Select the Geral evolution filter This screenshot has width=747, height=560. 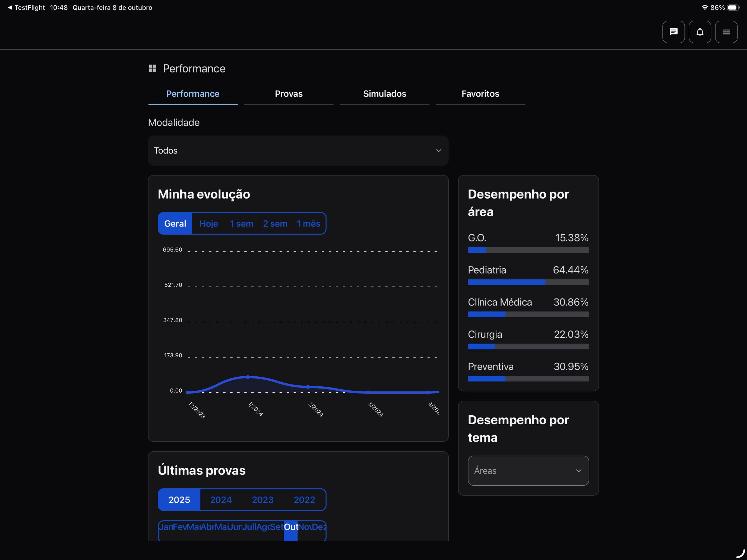pos(175,224)
